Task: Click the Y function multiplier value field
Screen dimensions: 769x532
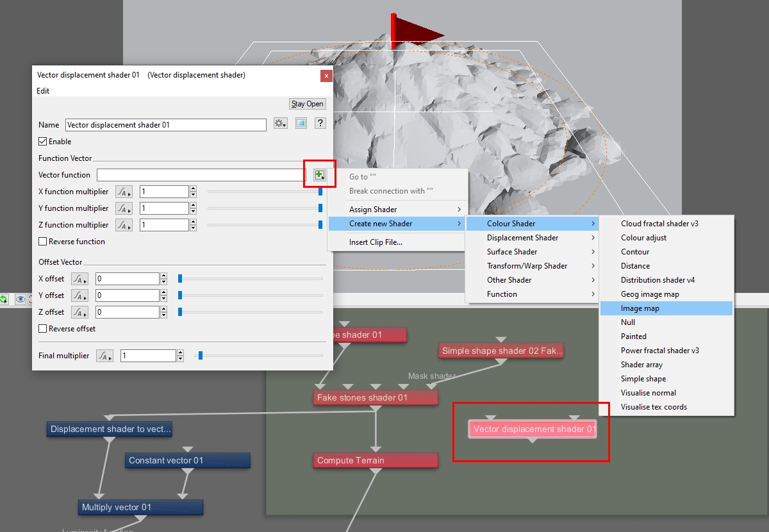Action: 164,208
